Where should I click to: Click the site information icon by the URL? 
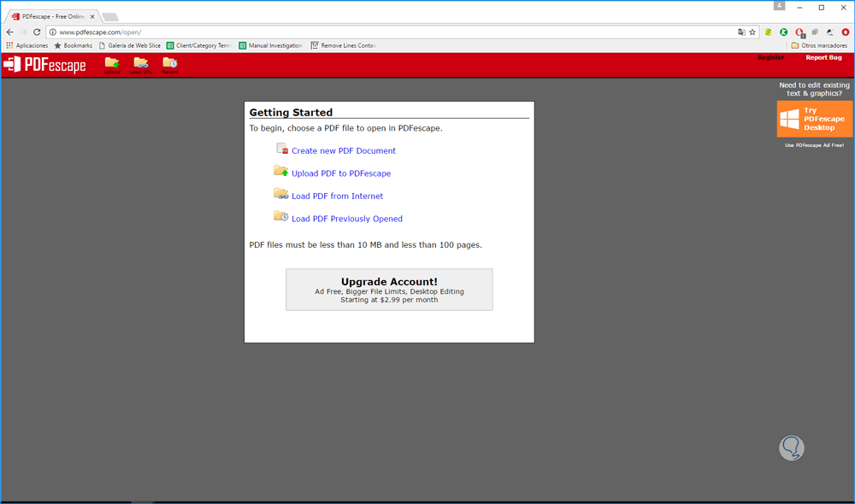coord(53,32)
